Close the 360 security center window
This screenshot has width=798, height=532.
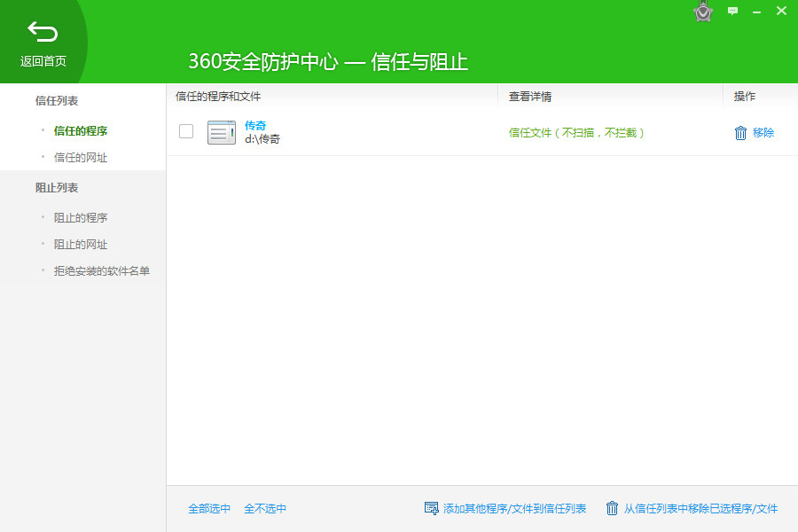click(781, 11)
